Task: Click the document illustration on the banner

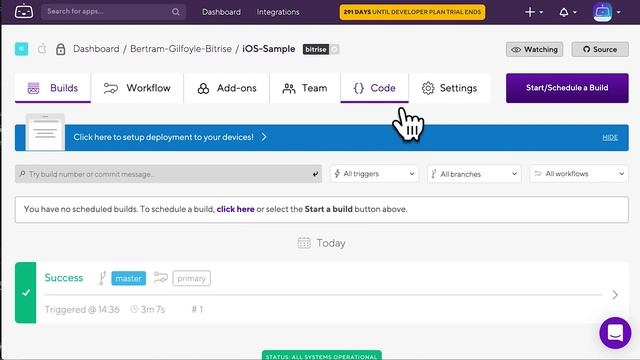Action: pyautogui.click(x=45, y=132)
